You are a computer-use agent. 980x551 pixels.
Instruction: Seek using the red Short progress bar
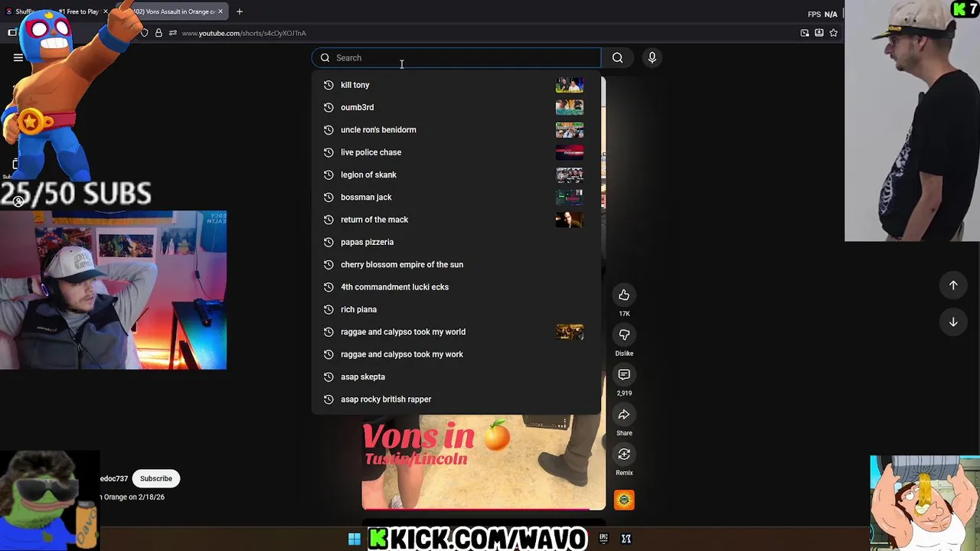[x=484, y=509]
